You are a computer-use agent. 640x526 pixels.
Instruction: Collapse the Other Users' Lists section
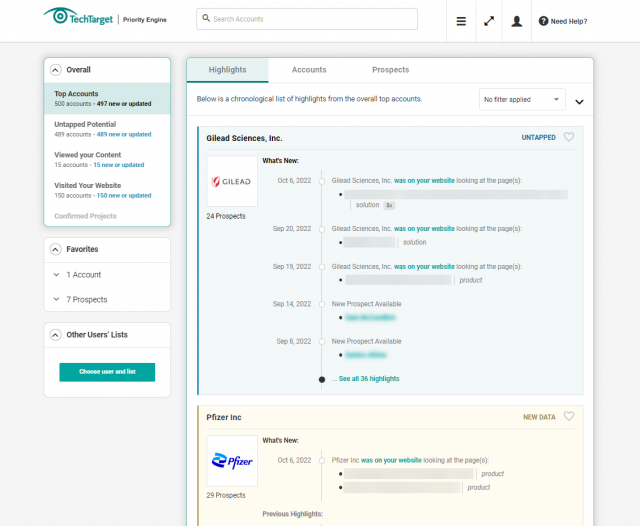coord(56,335)
